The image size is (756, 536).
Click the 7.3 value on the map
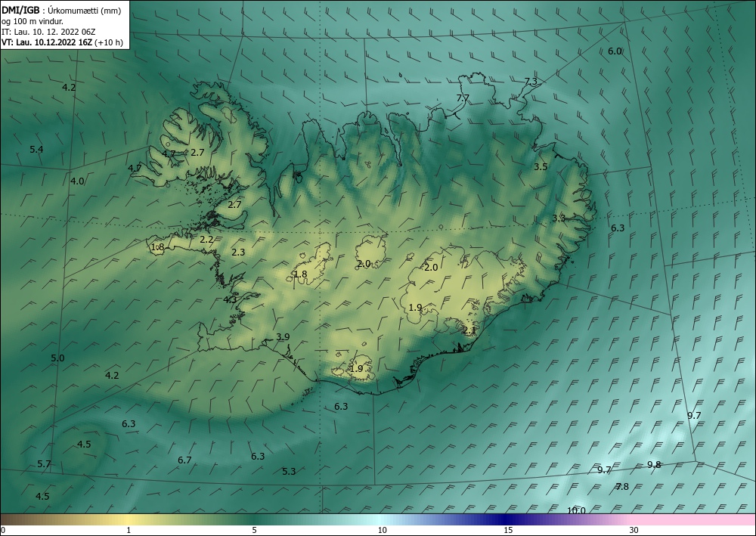click(x=531, y=82)
